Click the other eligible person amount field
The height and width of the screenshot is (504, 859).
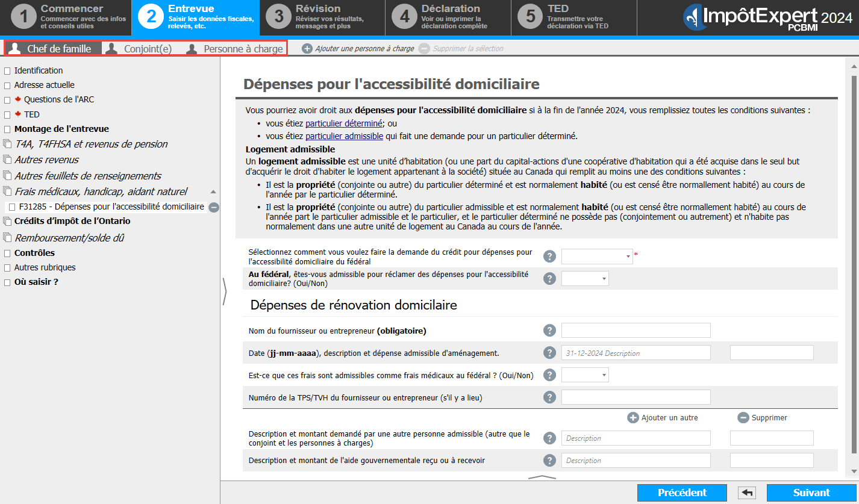click(x=772, y=438)
